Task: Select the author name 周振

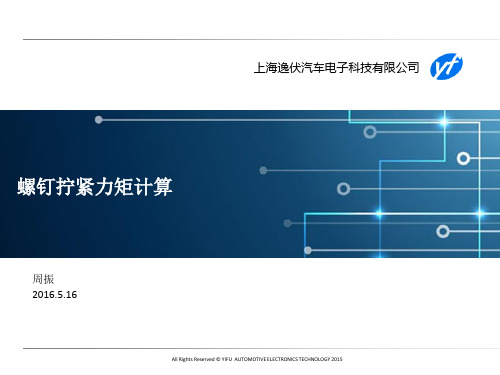Action: [43, 279]
